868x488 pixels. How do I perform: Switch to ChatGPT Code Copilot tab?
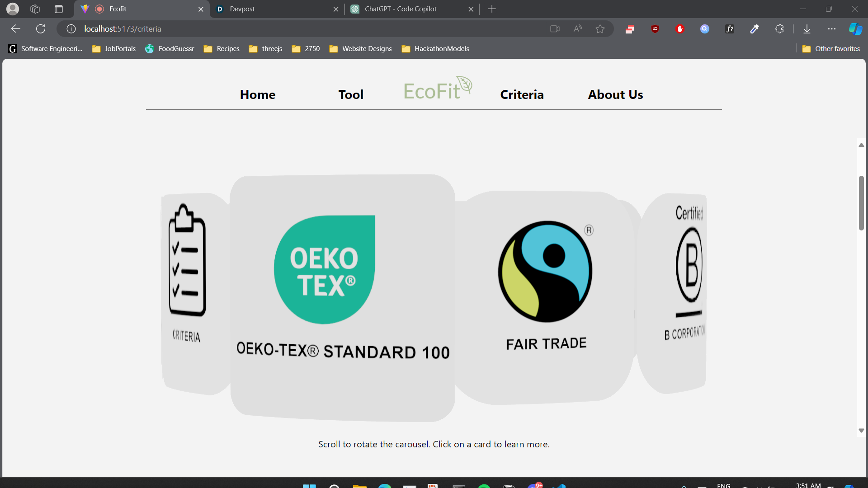click(x=407, y=9)
